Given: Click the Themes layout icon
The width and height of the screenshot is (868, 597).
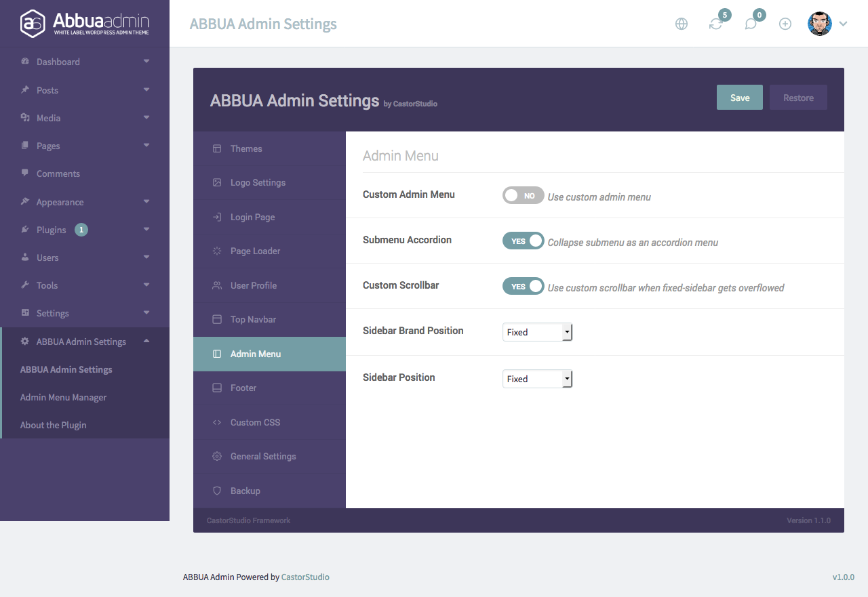Looking at the screenshot, I should coord(217,148).
